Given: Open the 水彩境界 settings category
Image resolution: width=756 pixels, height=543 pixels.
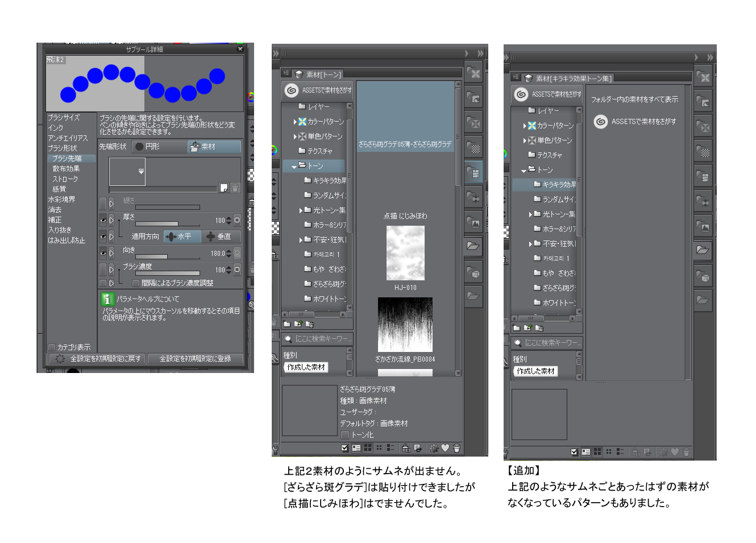Looking at the screenshot, I should pos(61,199).
